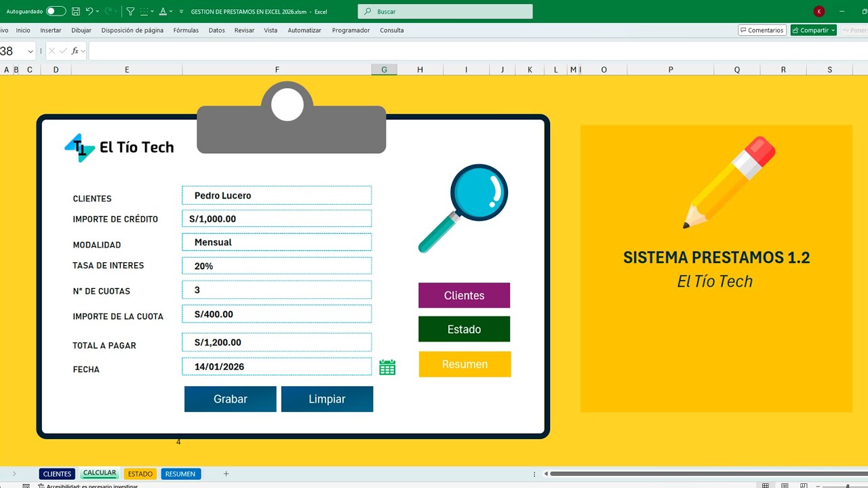The image size is (868, 488).
Task: Open the Automatizar ribbon tab
Action: [304, 30]
